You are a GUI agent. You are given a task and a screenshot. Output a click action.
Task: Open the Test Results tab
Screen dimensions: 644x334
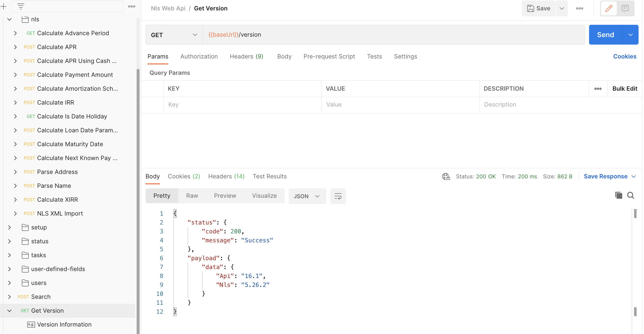tap(270, 176)
